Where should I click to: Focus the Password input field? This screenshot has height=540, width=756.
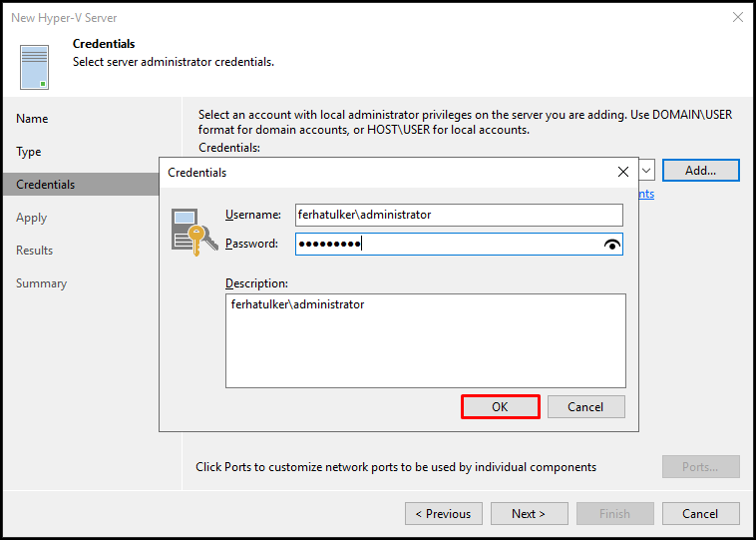point(459,245)
